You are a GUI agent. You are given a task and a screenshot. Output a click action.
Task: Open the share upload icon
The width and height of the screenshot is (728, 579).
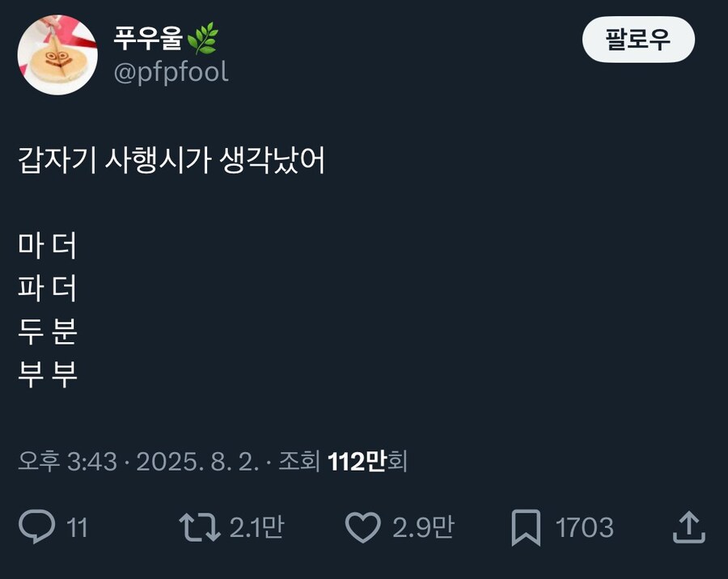[x=689, y=528]
